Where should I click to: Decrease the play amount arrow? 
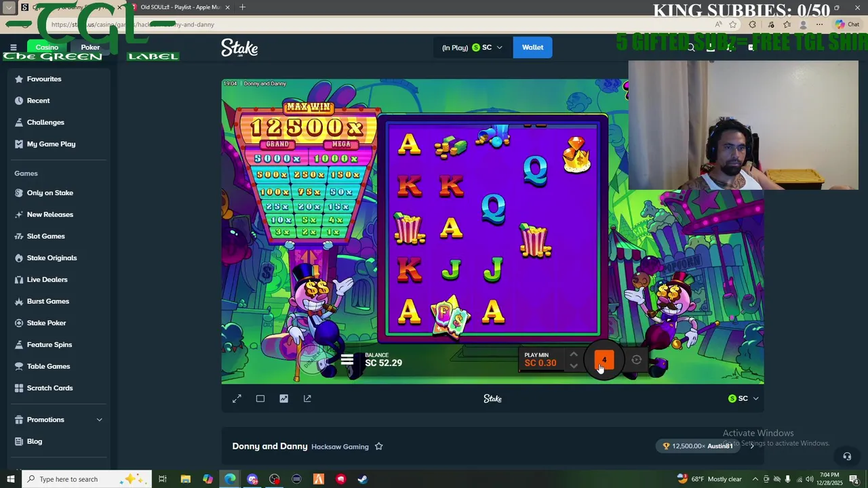click(x=574, y=366)
